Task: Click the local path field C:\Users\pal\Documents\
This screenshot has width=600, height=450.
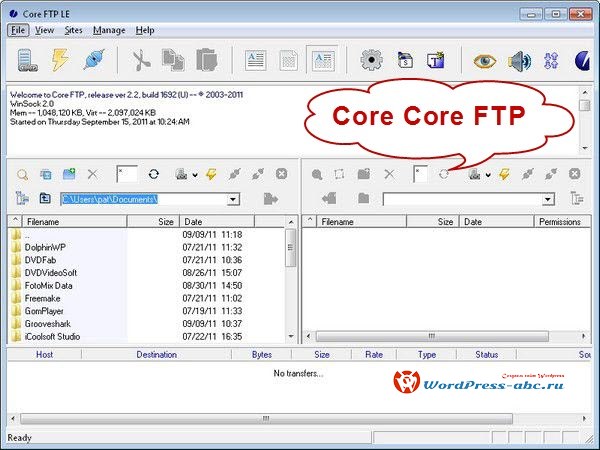Action: tap(144, 199)
